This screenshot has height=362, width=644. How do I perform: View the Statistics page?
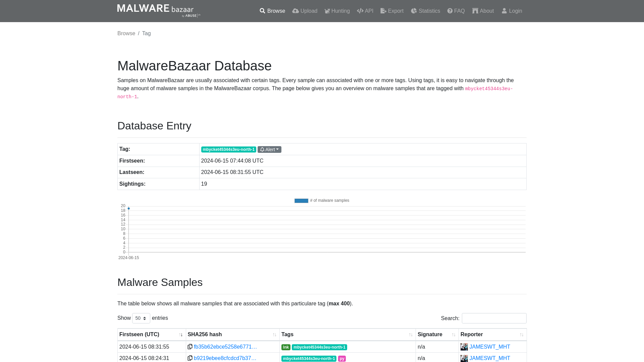pos(425,11)
